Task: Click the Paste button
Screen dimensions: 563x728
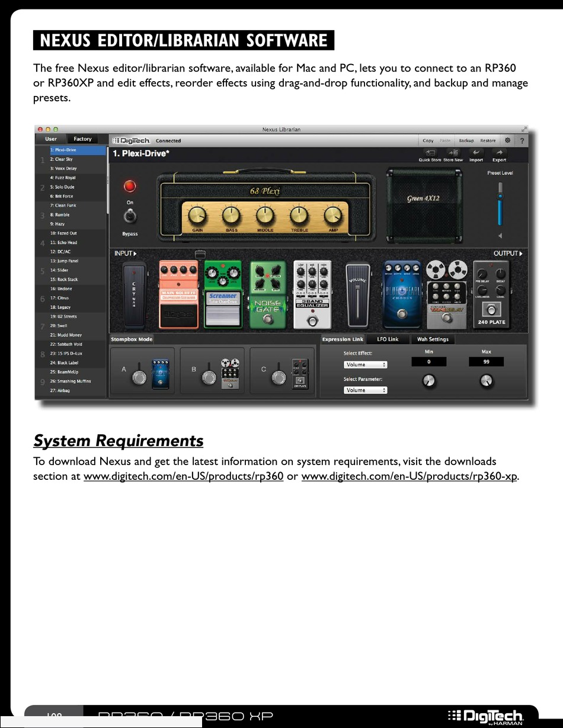Action: [x=445, y=141]
